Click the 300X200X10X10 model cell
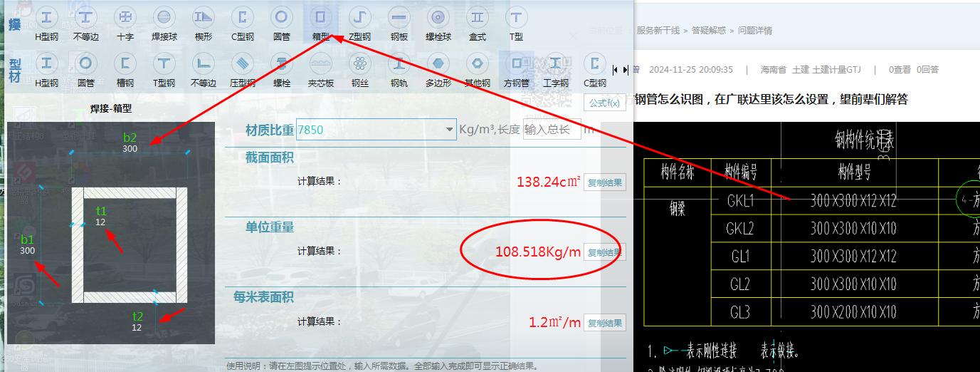980x372 pixels. click(x=853, y=312)
